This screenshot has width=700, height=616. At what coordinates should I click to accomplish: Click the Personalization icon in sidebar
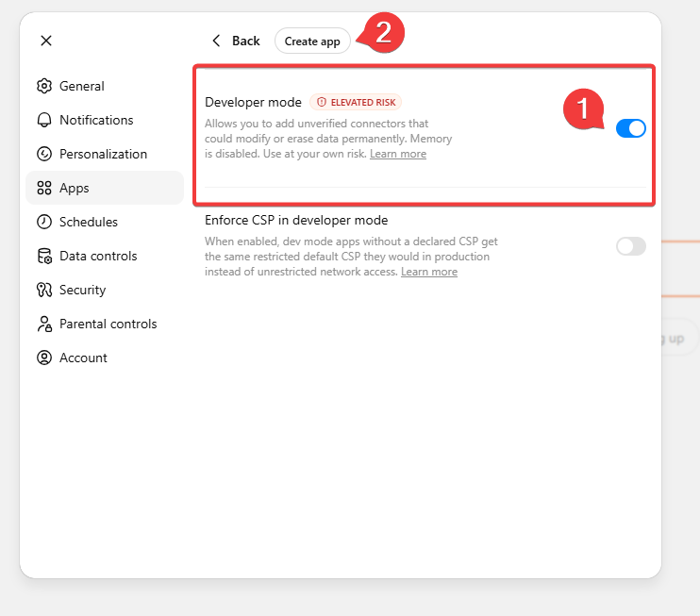tap(44, 154)
